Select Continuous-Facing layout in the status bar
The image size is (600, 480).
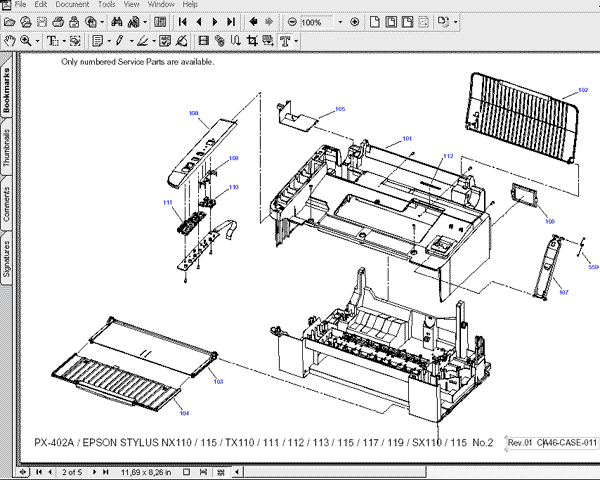pyautogui.click(x=221, y=472)
